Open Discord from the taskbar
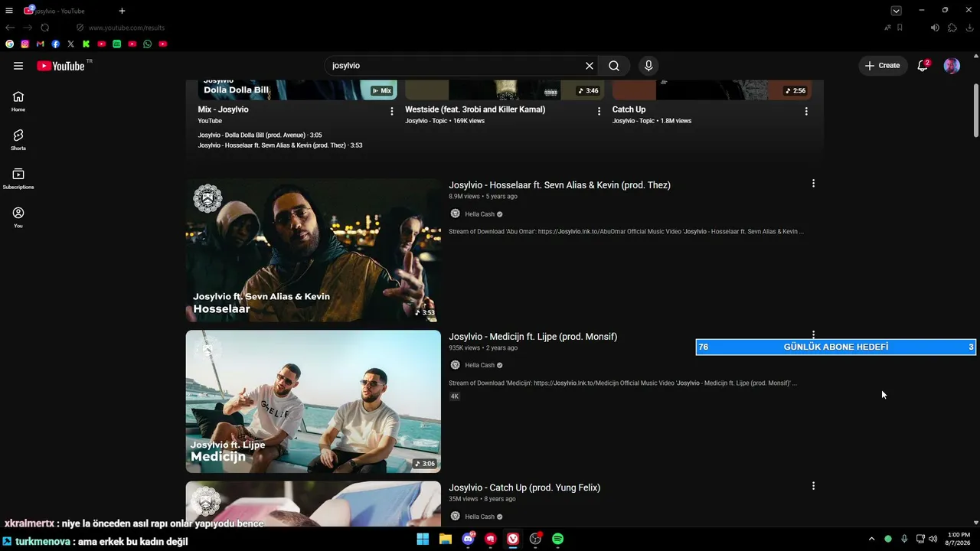The image size is (980, 551). 468,539
